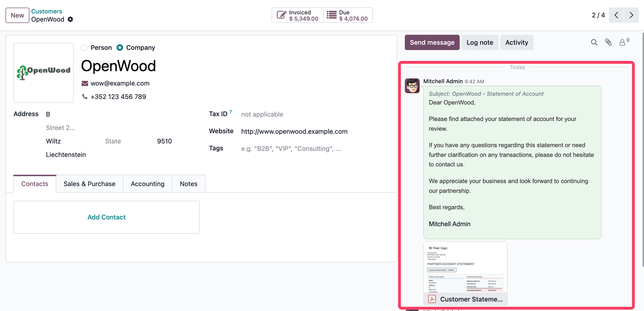Open contact options via the gear icon
The height and width of the screenshot is (311, 644).
coord(70,19)
